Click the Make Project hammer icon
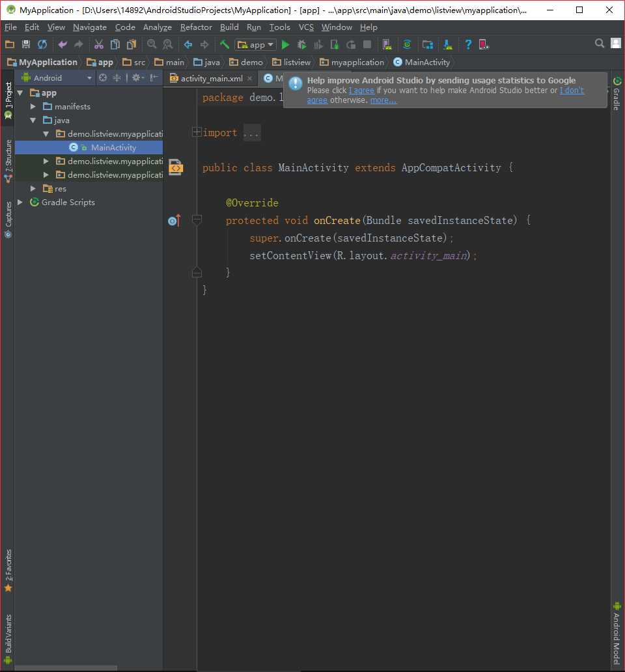The height and width of the screenshot is (672, 625). pyautogui.click(x=225, y=44)
